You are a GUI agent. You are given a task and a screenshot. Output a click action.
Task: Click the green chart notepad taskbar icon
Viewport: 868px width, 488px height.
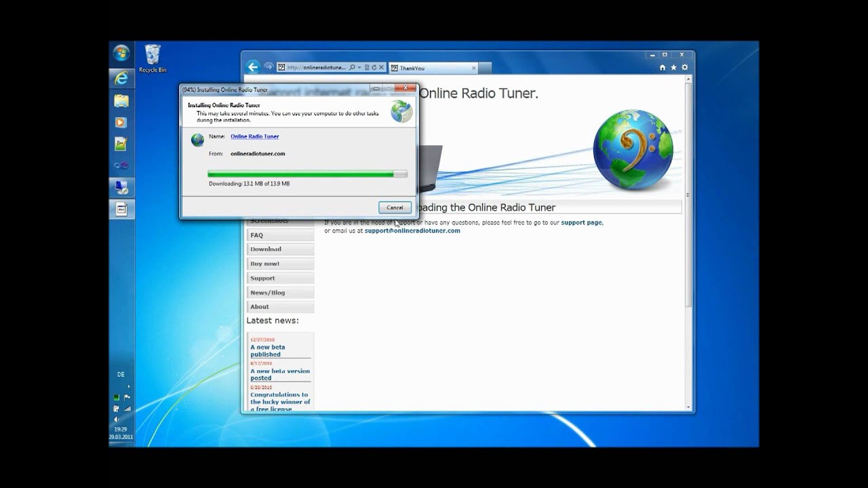tap(121, 144)
